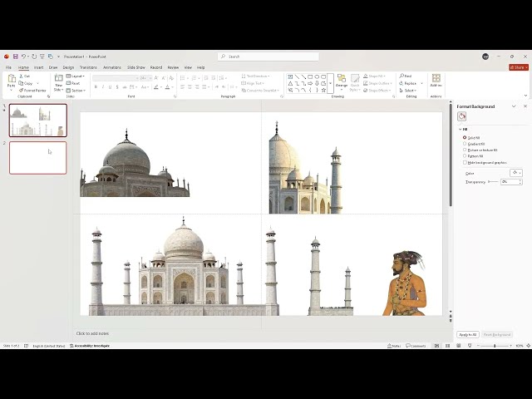Cut the selection with scissors icon
Image resolution: width=532 pixels, height=399 pixels.
click(x=25, y=76)
